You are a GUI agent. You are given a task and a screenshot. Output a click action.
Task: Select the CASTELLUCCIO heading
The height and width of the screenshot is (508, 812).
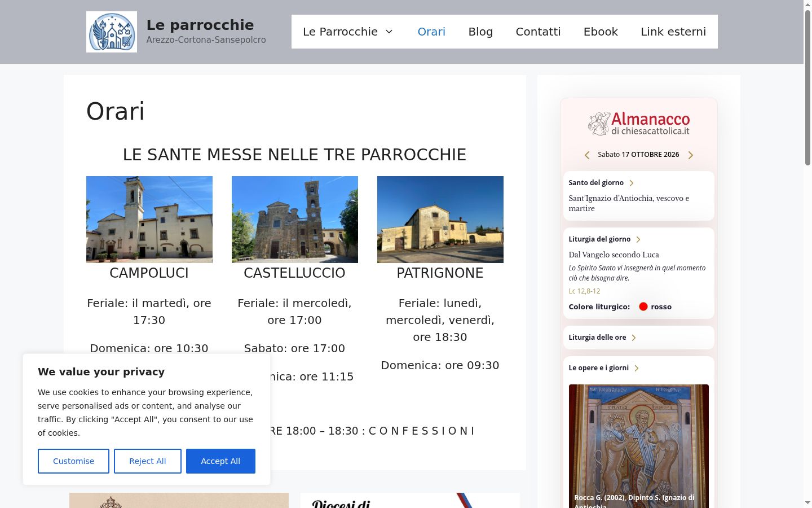(x=295, y=273)
